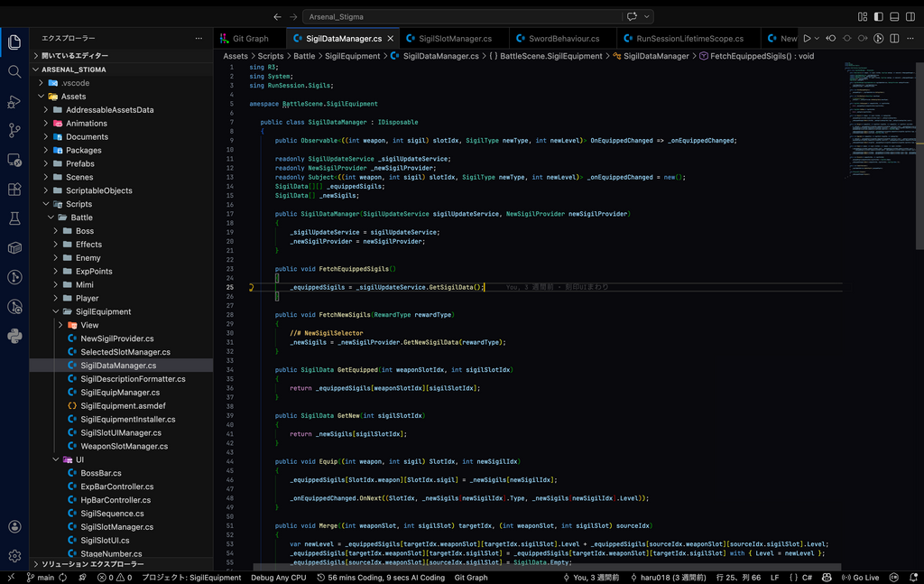Split the editor to the right
This screenshot has width=924, height=584.
coord(894,39)
